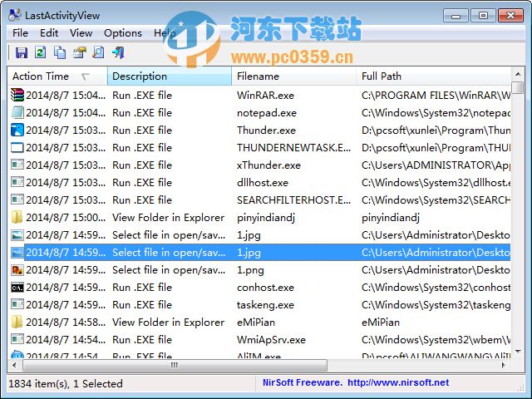The image size is (532, 399).
Task: Select the 1.png filename cell
Action: pyautogui.click(x=250, y=270)
